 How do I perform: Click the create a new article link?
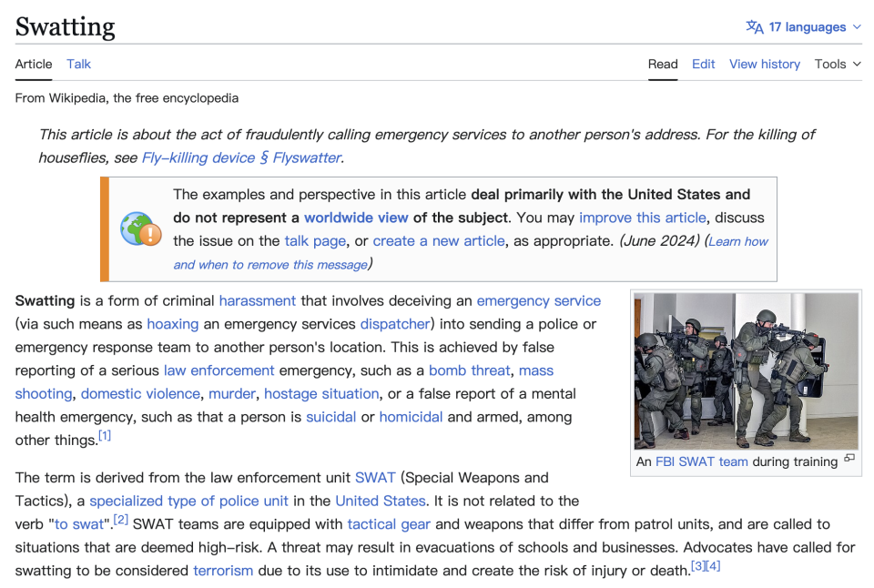click(x=439, y=241)
